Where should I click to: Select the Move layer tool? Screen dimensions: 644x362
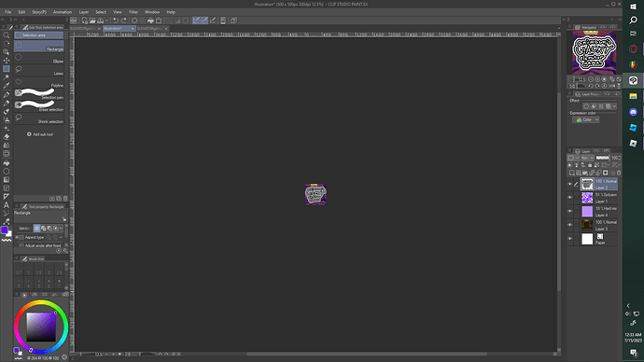[x=7, y=61]
